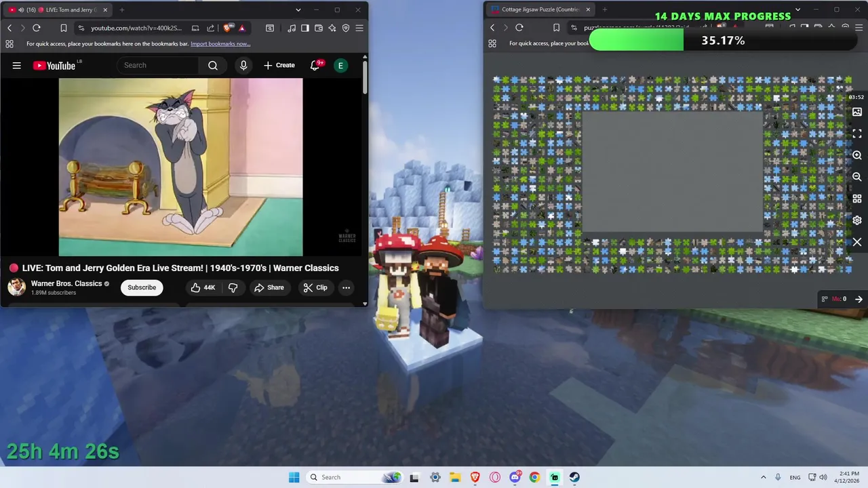Reload the puzzle page
The height and width of the screenshot is (488, 868).
point(519,28)
